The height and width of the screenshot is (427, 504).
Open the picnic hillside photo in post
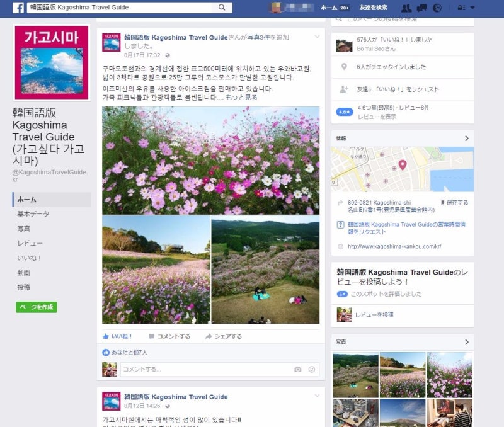coord(265,270)
